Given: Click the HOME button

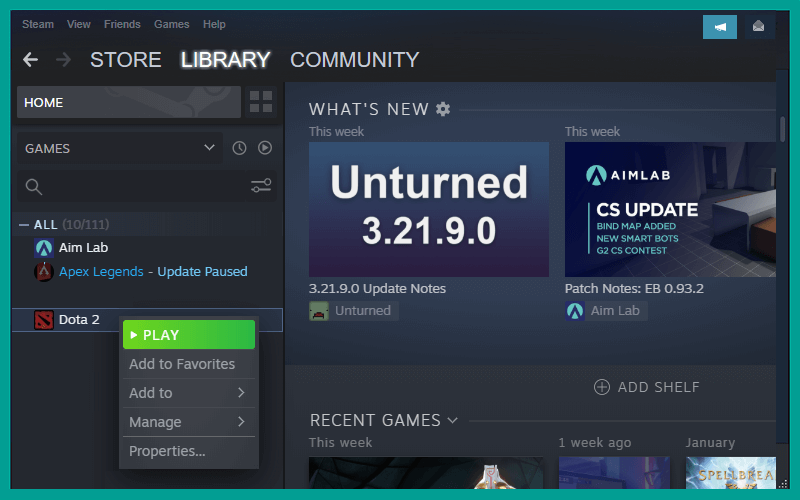Looking at the screenshot, I should [129, 102].
